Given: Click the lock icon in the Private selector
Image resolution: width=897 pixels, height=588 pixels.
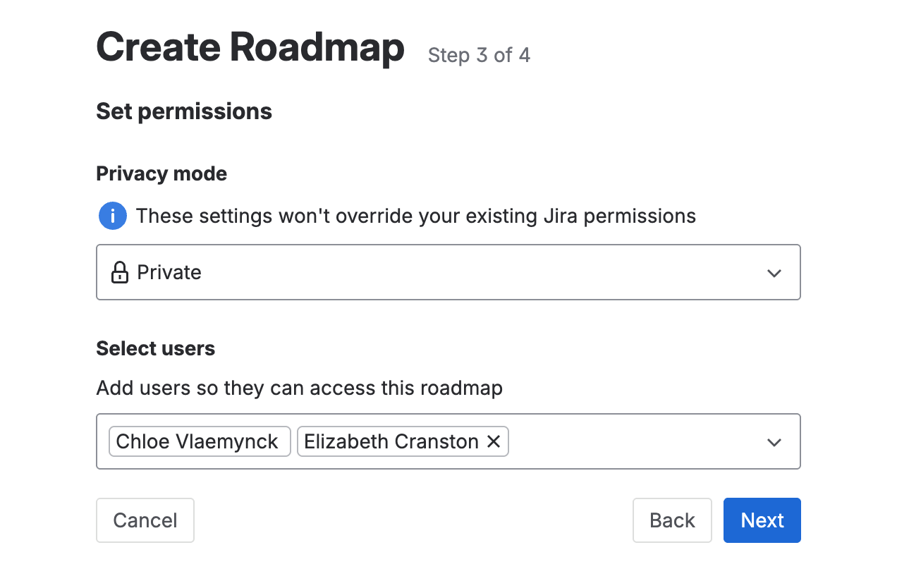Looking at the screenshot, I should (x=119, y=272).
